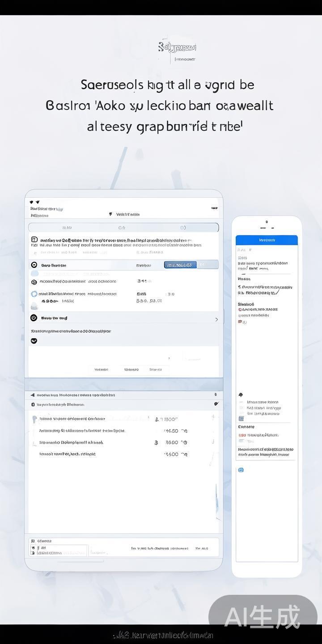Select the middle segment of tablet tab bar
The image size is (322, 644).
click(x=122, y=228)
